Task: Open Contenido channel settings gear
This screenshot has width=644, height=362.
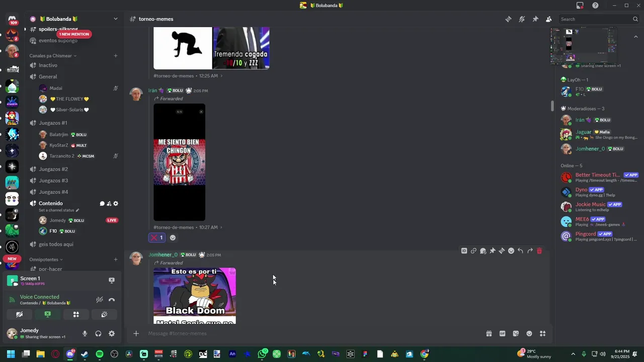Action: [116, 204]
